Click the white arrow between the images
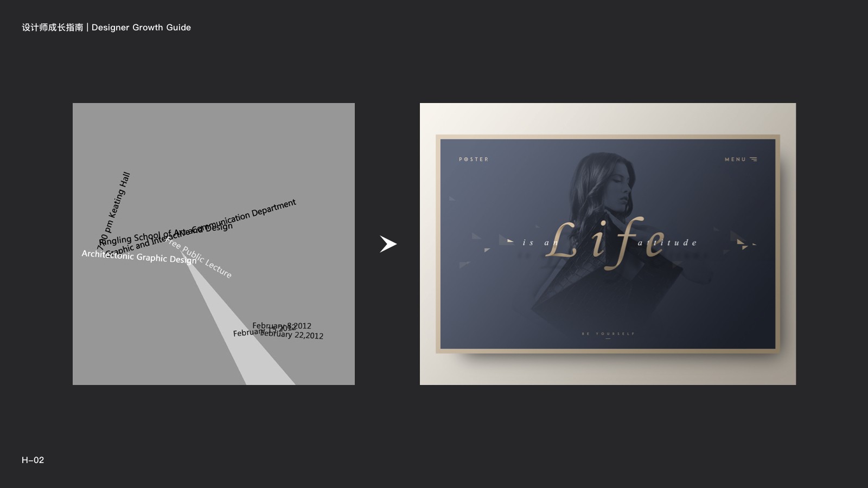Screen dimensions: 868x488 (x=388, y=244)
